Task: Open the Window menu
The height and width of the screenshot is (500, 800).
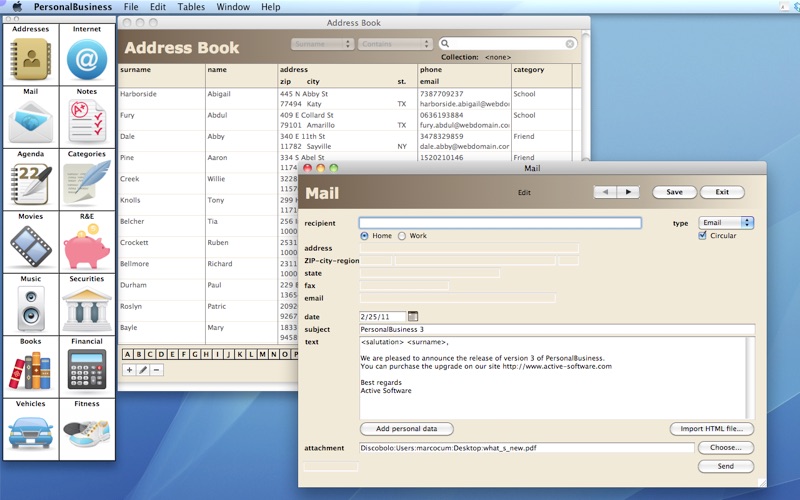Action: coord(233,7)
